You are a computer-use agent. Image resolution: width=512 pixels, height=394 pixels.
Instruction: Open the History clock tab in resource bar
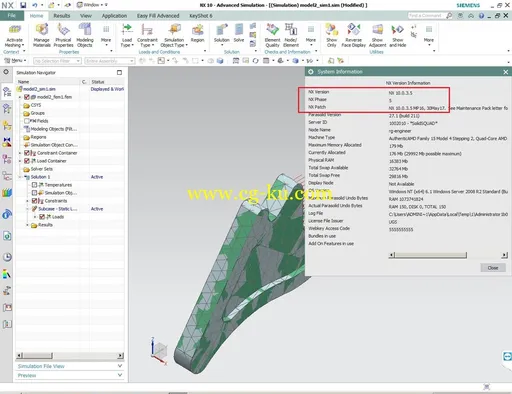click(7, 257)
